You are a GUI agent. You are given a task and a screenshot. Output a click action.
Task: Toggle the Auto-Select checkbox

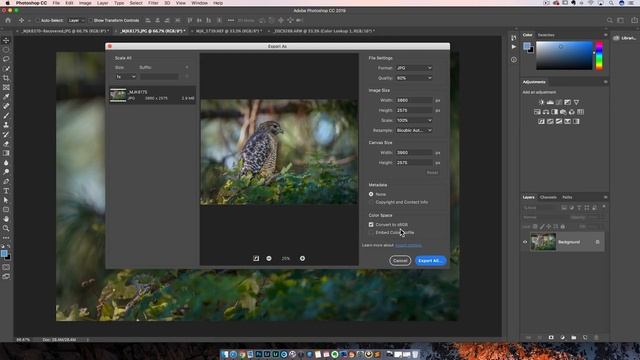(x=38, y=20)
